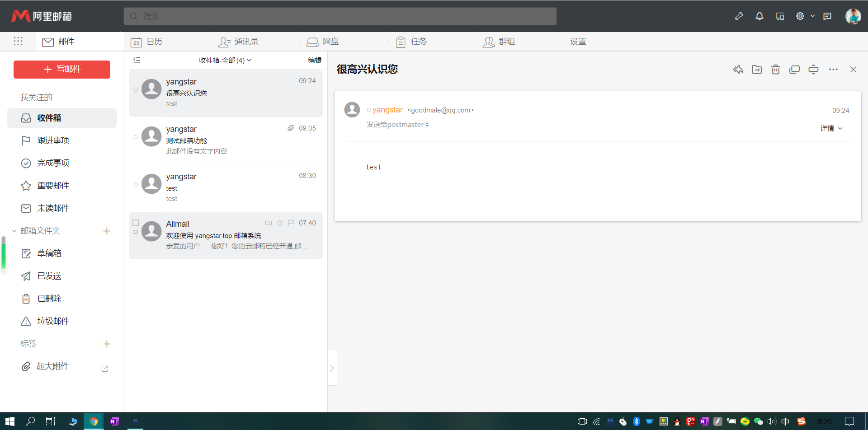868x430 pixels.
Task: Flag the Alimail email for follow-up
Action: [291, 223]
